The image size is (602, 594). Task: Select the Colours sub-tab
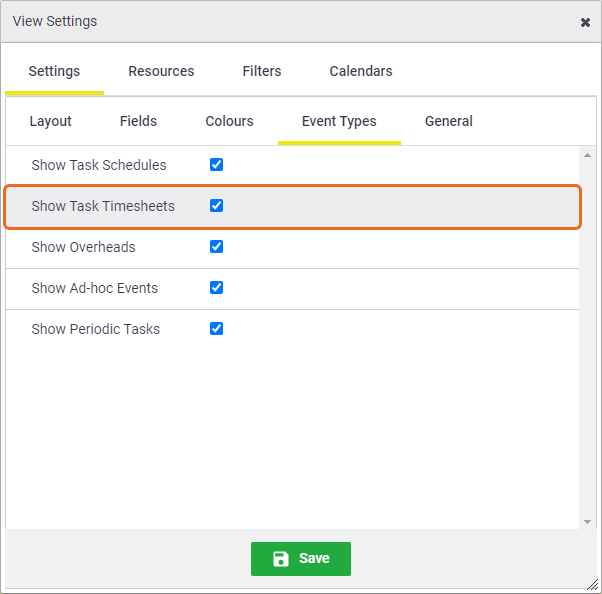coord(229,121)
